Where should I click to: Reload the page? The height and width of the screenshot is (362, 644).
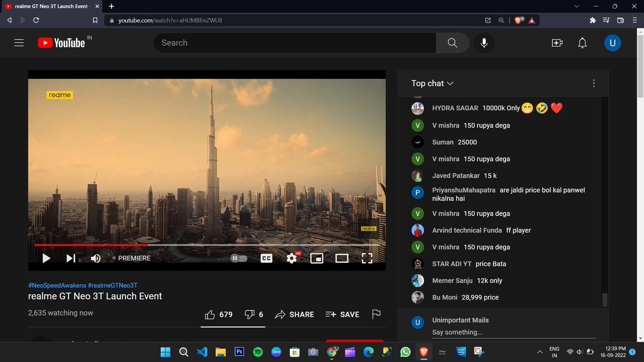[x=36, y=20]
